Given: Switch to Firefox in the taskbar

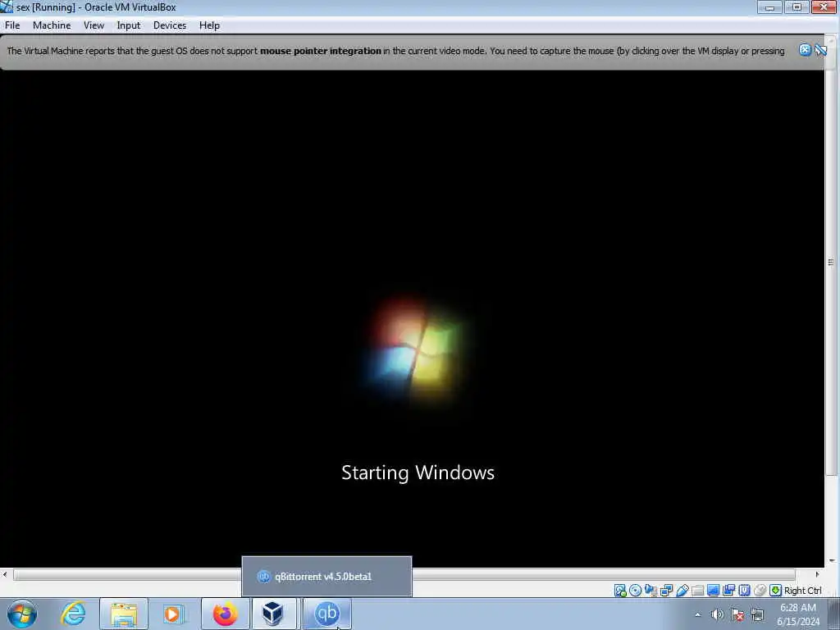Looking at the screenshot, I should 225,614.
